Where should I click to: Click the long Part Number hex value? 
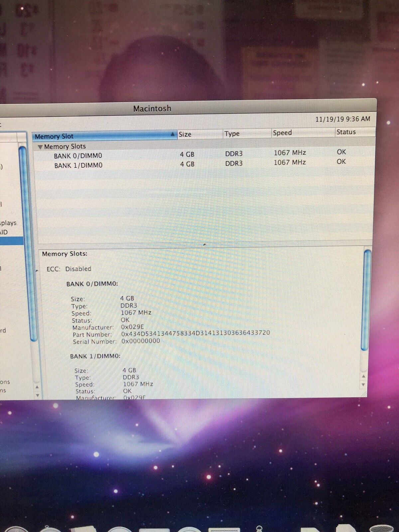pos(196,333)
